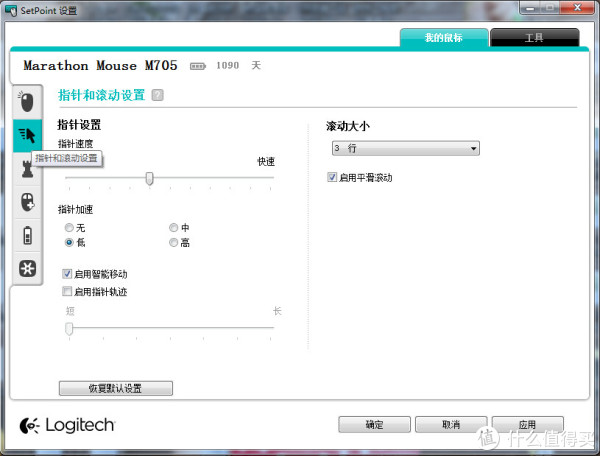
Task: Click the pointer trail length slider thumb
Action: click(69, 329)
